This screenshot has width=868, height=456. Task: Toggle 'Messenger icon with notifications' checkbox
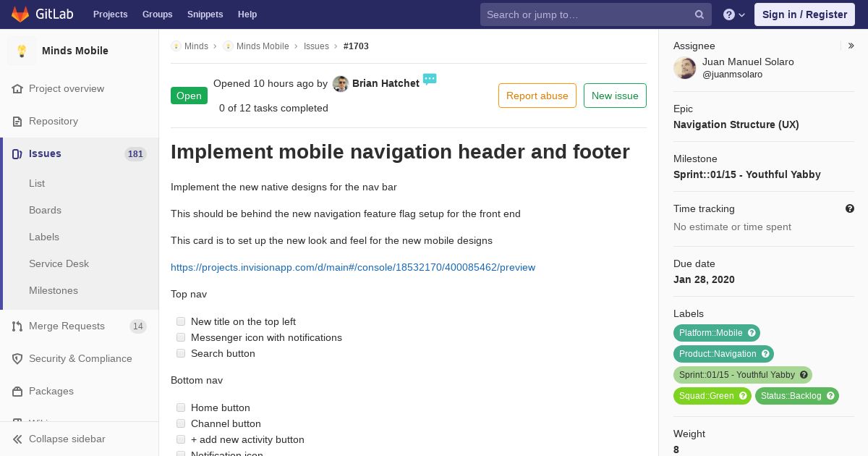pos(181,337)
